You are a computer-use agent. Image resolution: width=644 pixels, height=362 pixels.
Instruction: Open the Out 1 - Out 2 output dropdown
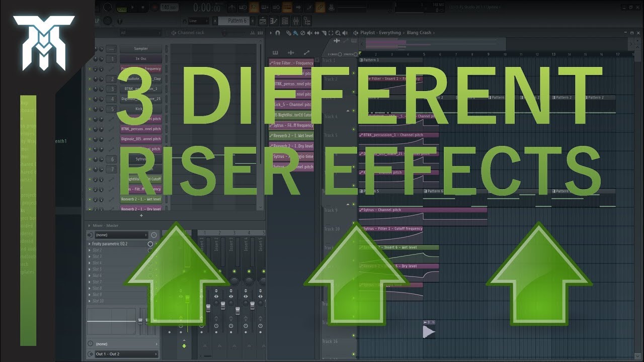click(x=126, y=354)
